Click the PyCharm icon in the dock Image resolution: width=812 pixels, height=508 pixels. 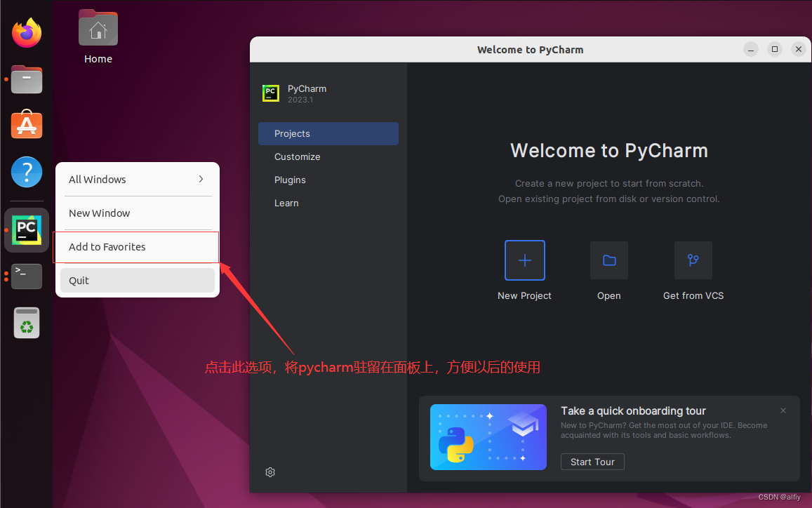[x=27, y=230]
